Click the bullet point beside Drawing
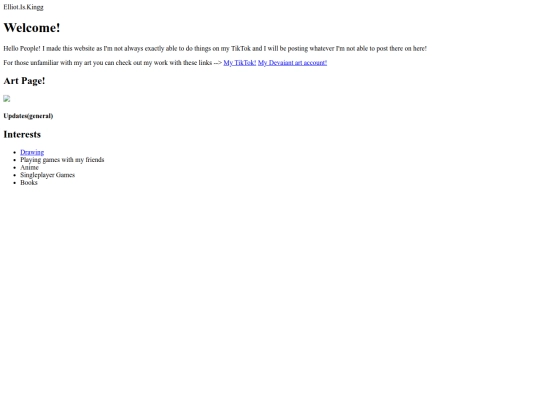540x405 pixels. tap(14, 152)
